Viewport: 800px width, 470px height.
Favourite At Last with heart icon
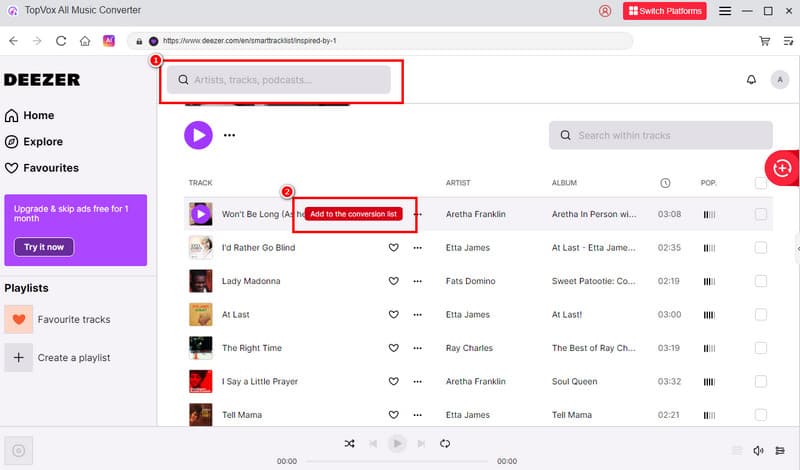tap(393, 314)
